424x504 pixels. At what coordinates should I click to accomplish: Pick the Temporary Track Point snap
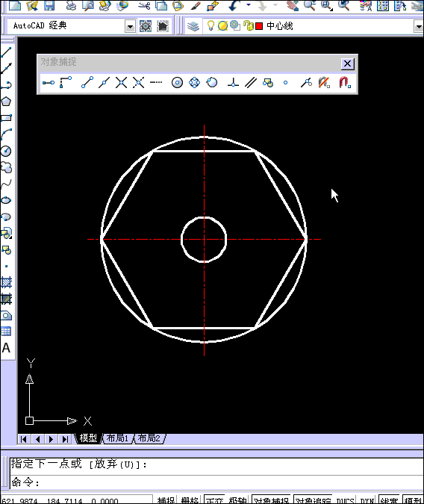coord(49,83)
